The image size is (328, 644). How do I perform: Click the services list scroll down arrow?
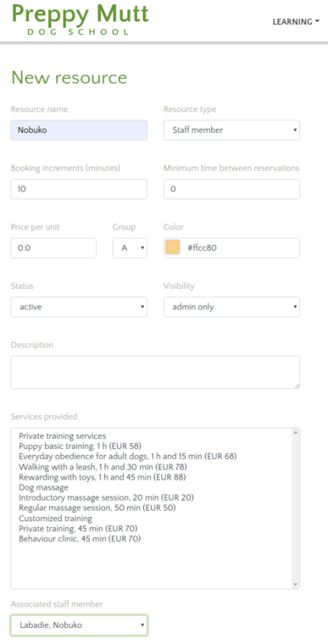click(295, 585)
